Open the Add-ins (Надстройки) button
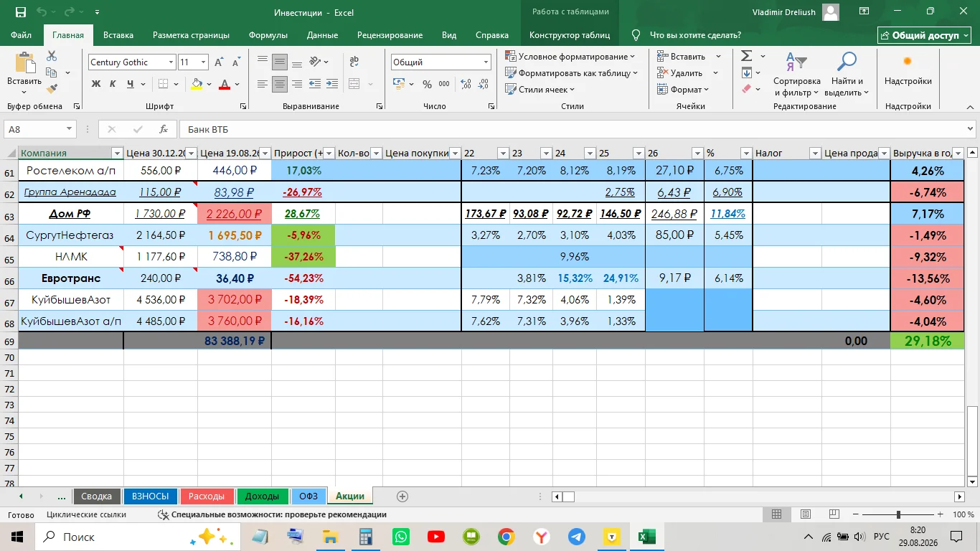This screenshot has width=980, height=551. (x=908, y=70)
